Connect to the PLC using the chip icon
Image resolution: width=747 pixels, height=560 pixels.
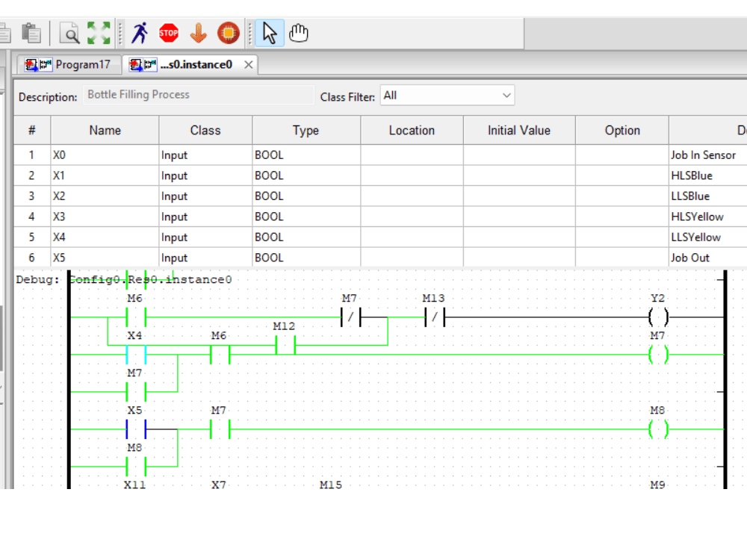click(x=228, y=32)
